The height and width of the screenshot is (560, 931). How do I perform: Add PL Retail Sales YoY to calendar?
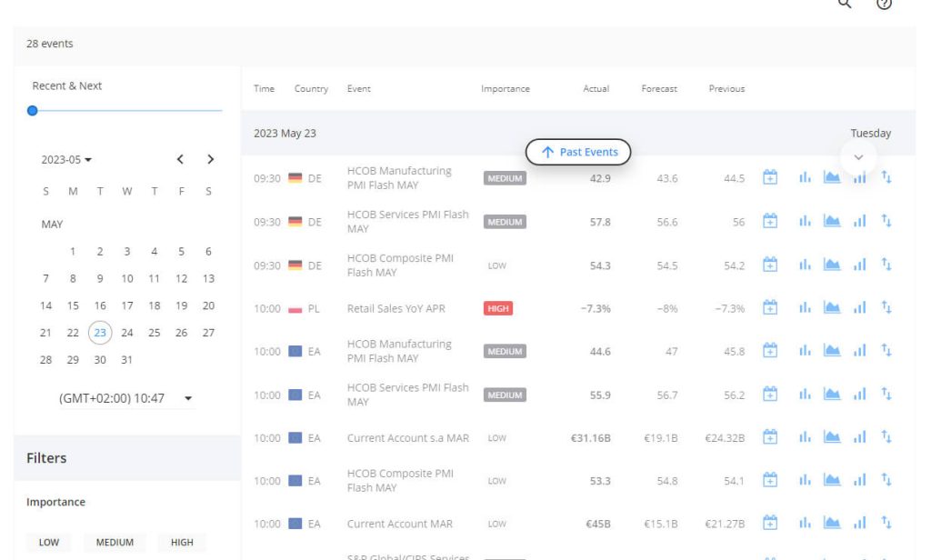770,308
